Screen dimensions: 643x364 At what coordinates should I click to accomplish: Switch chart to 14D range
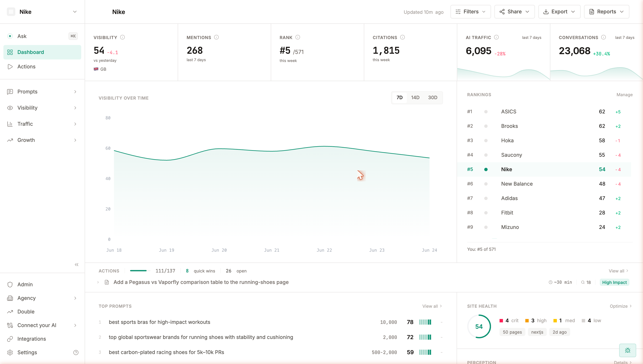(x=415, y=97)
